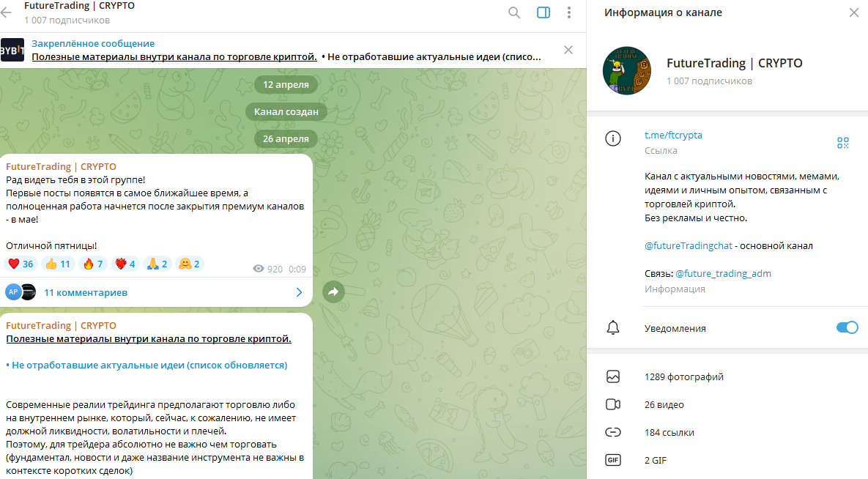Screen dimensions: 868x479
Task: Open the @futureTradingchat main channel link
Action: pyautogui.click(x=688, y=245)
